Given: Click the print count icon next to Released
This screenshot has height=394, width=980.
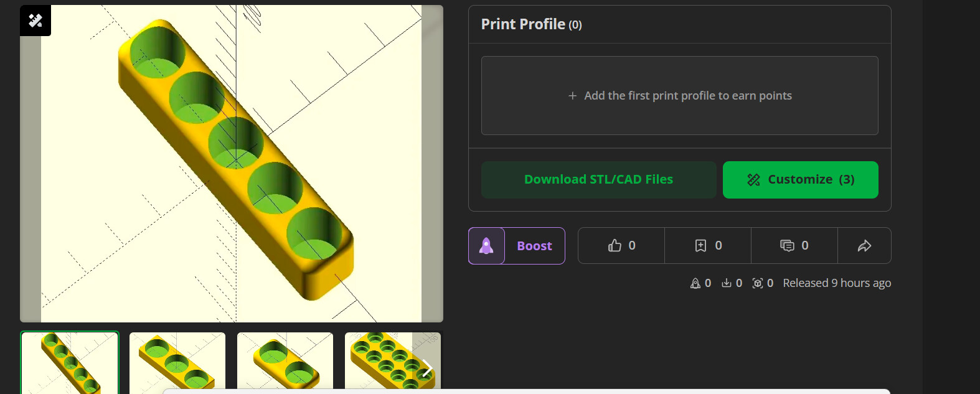Looking at the screenshot, I should tap(758, 283).
